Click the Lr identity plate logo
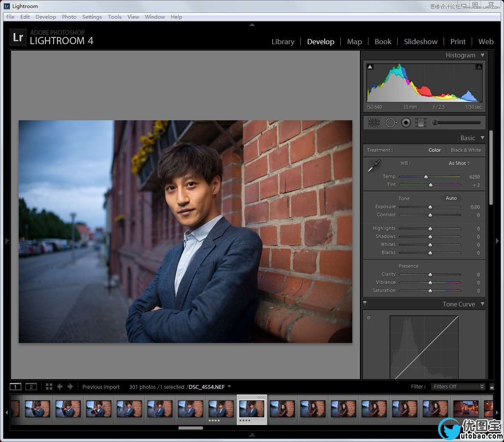504x442 pixels. (x=18, y=37)
